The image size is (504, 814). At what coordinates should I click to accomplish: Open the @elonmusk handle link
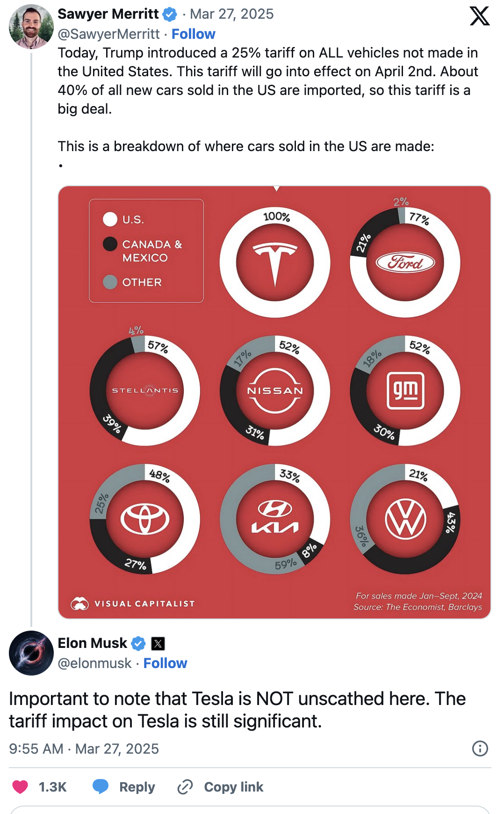(x=94, y=663)
